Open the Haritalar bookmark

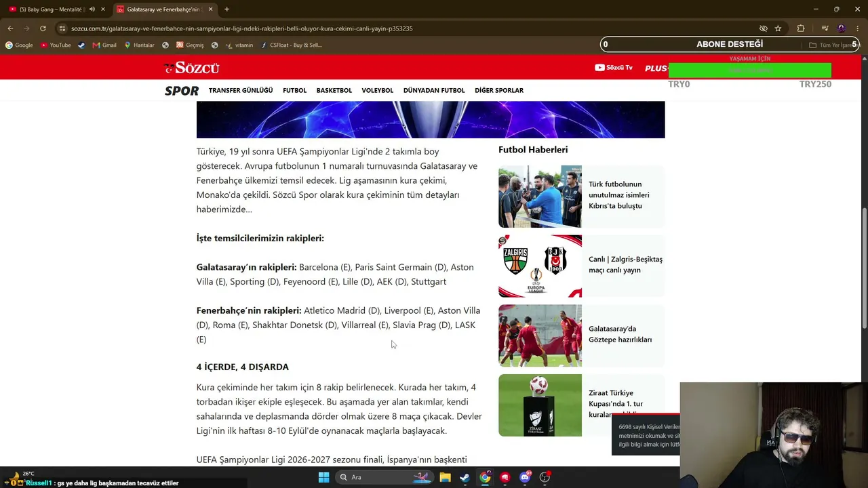(x=139, y=45)
